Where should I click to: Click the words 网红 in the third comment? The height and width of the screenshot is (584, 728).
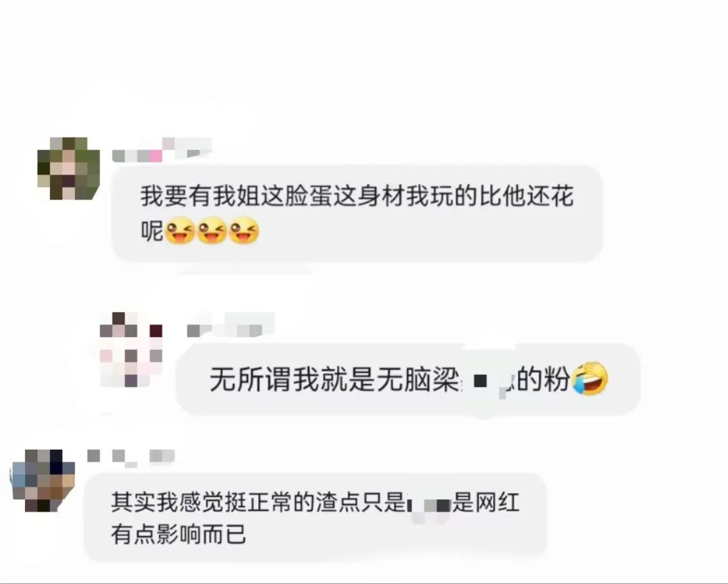[497, 502]
